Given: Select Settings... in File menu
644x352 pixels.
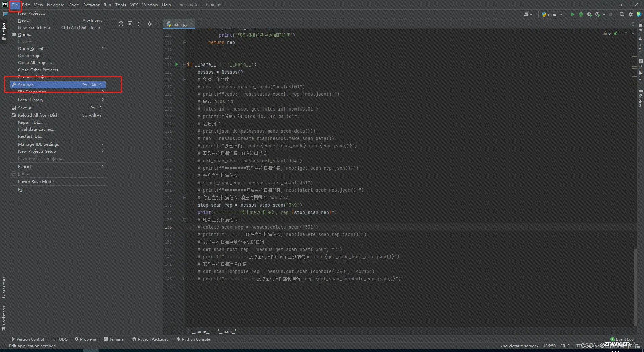Looking at the screenshot, I should pyautogui.click(x=58, y=85).
